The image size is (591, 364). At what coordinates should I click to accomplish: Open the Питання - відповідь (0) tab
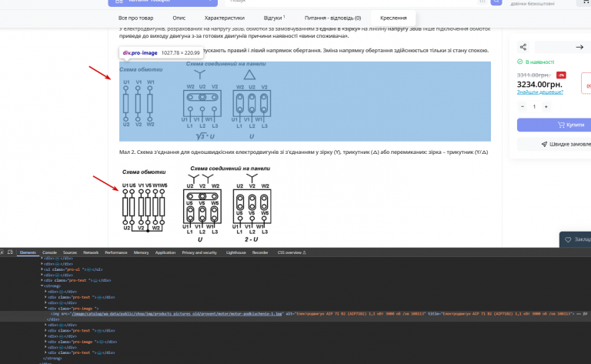point(332,18)
